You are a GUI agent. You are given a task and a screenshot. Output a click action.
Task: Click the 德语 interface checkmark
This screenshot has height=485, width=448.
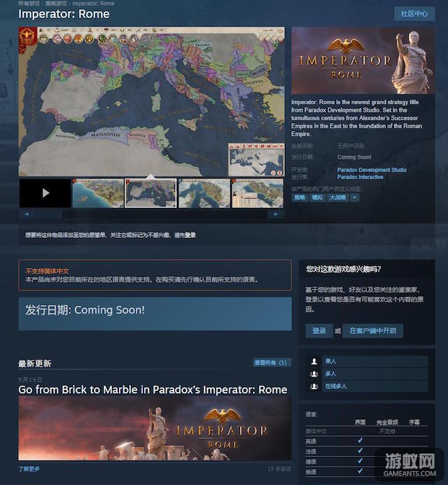pos(360,461)
